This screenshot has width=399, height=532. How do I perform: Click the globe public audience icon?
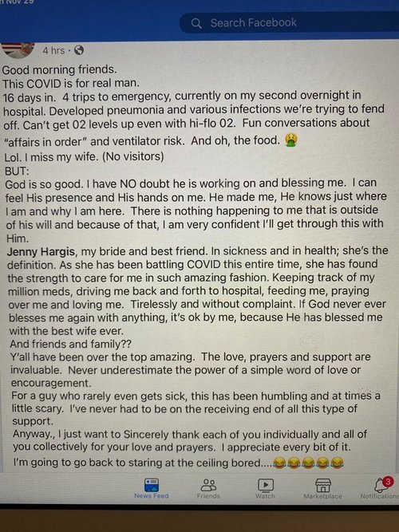click(79, 50)
